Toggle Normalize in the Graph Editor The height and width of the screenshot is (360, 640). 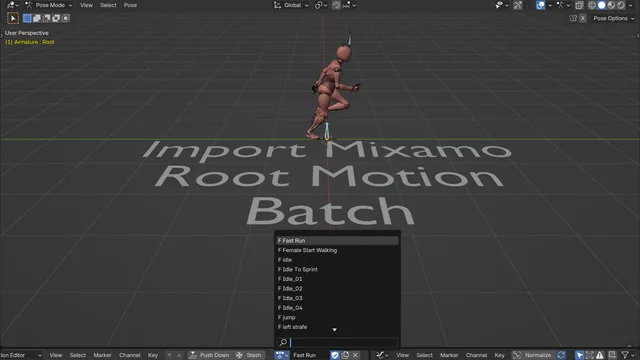(x=533, y=355)
